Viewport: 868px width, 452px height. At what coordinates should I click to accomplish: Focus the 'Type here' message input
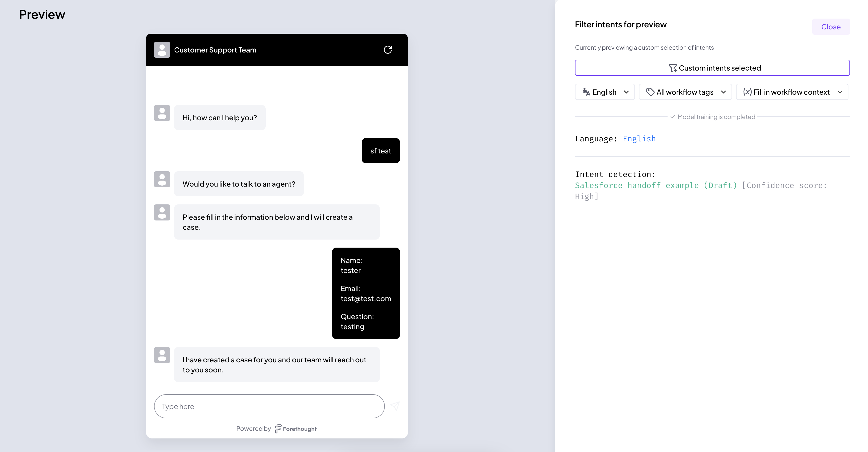(269, 407)
